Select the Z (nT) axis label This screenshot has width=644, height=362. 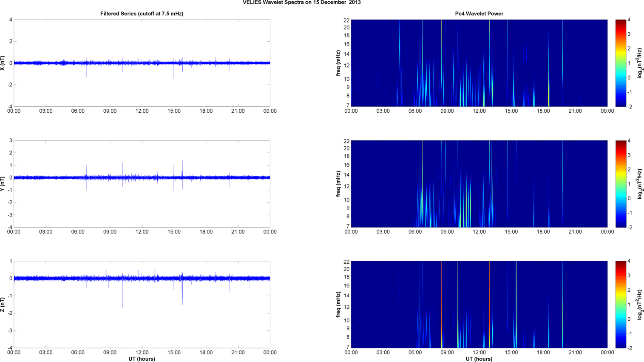[x=3, y=305]
